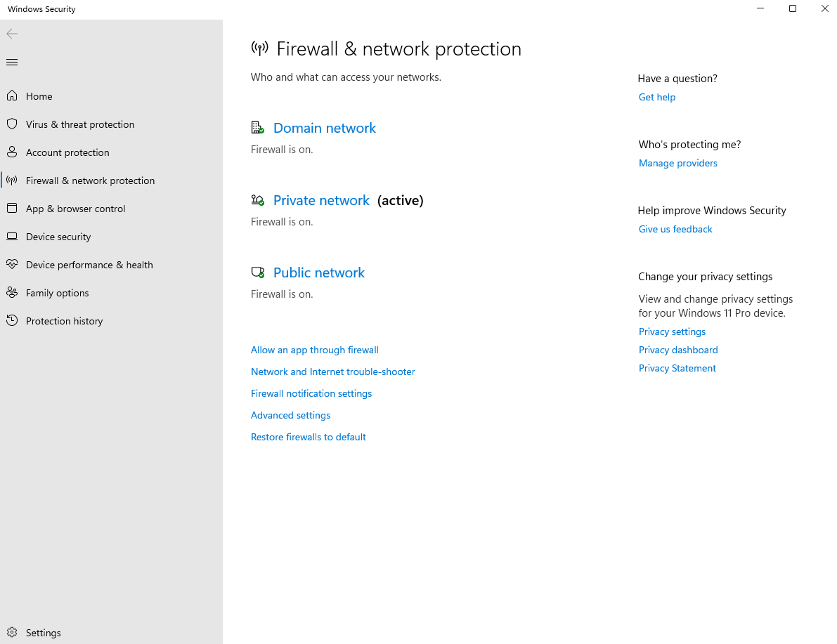Open Public network firewall settings
Image resolution: width=837 pixels, height=644 pixels.
(x=318, y=272)
